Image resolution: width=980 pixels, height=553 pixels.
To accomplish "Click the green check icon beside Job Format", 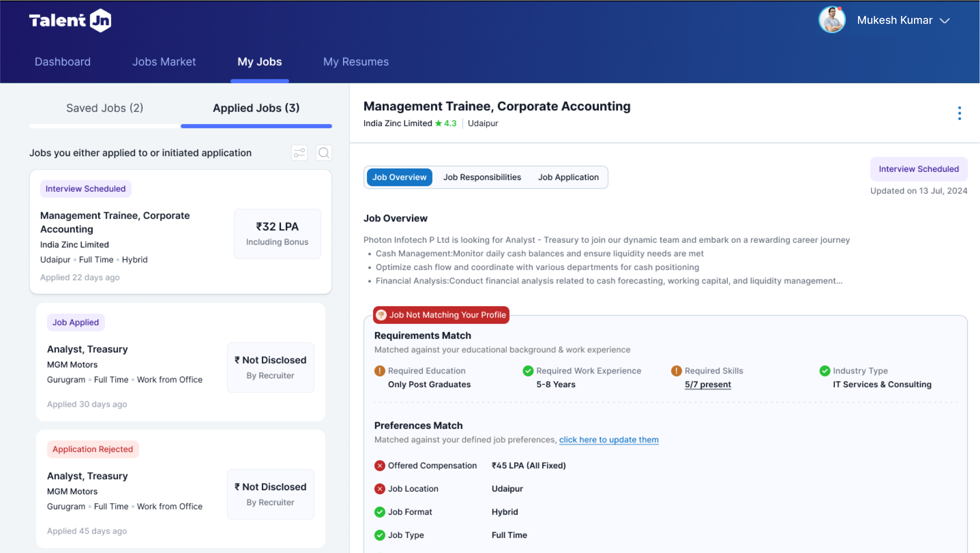I will (x=380, y=512).
